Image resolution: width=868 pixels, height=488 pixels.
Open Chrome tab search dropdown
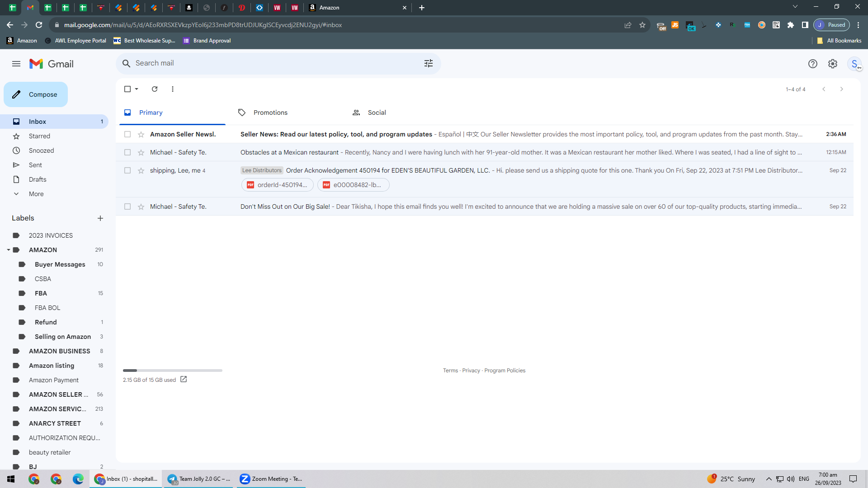point(795,7)
